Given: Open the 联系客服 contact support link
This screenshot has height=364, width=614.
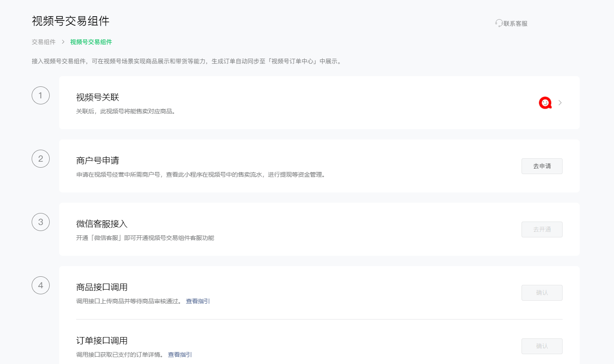Looking at the screenshot, I should tap(515, 24).
